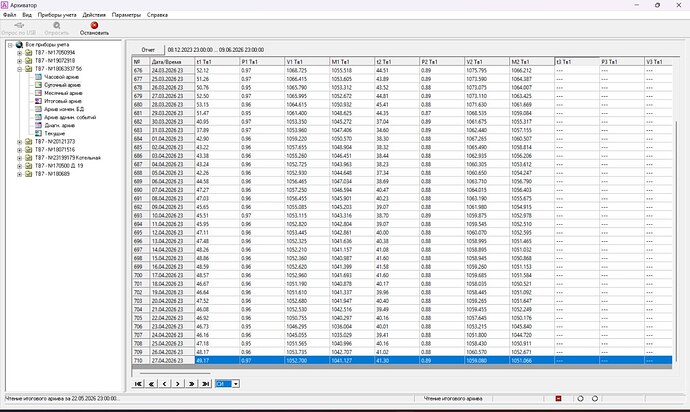The width and height of the screenshot is (690, 412).
Task: Collapse the Все приборы учета root node
Action: 10,45
